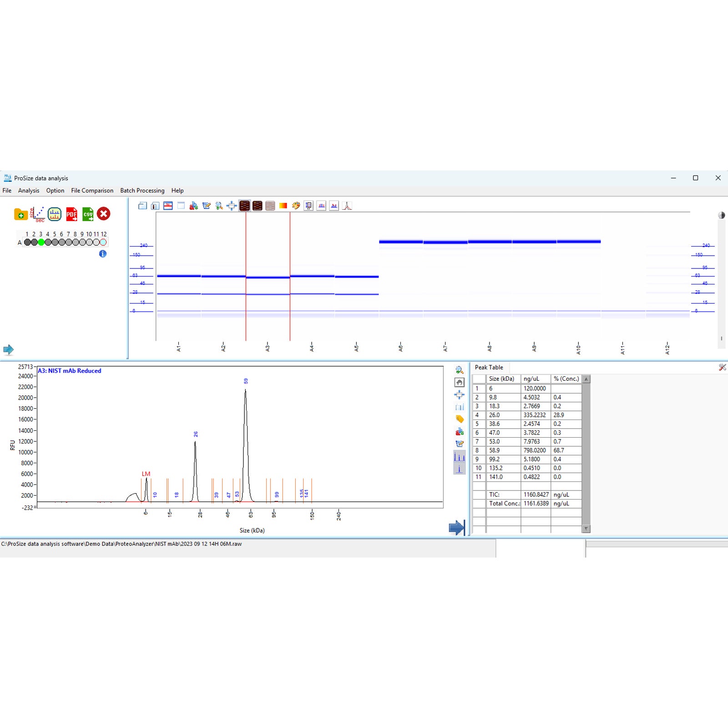
Task: Click lane A7 in the gel image
Action: click(445, 276)
